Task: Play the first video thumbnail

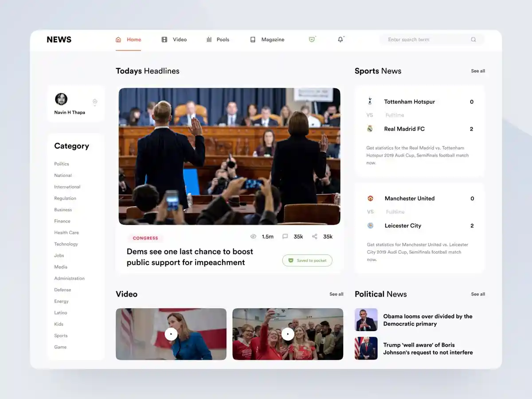Action: [x=171, y=334]
